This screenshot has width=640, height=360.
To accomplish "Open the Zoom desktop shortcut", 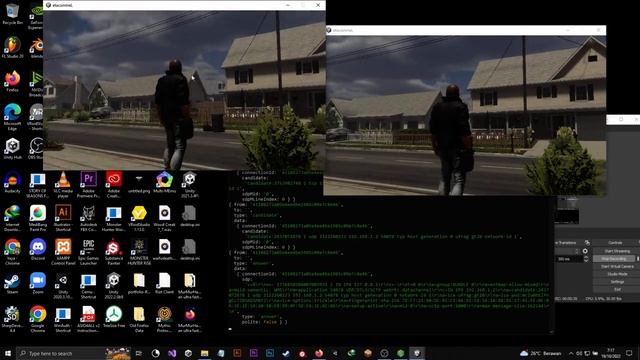I will [38, 284].
